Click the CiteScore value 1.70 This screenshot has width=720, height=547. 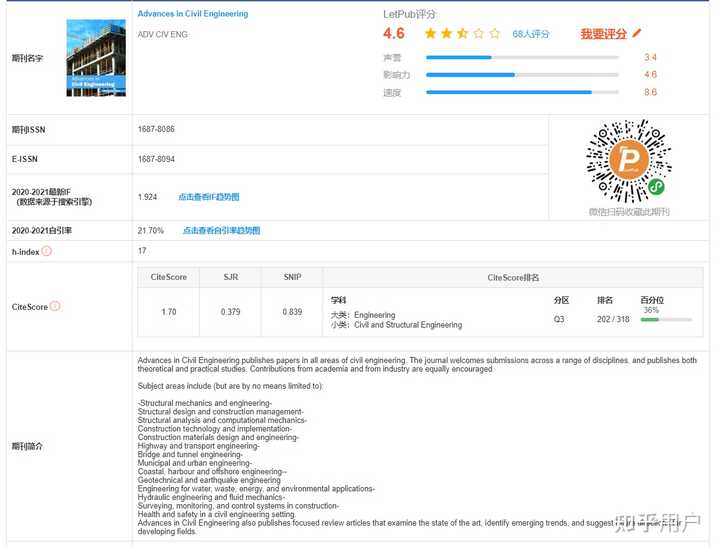pos(169,312)
